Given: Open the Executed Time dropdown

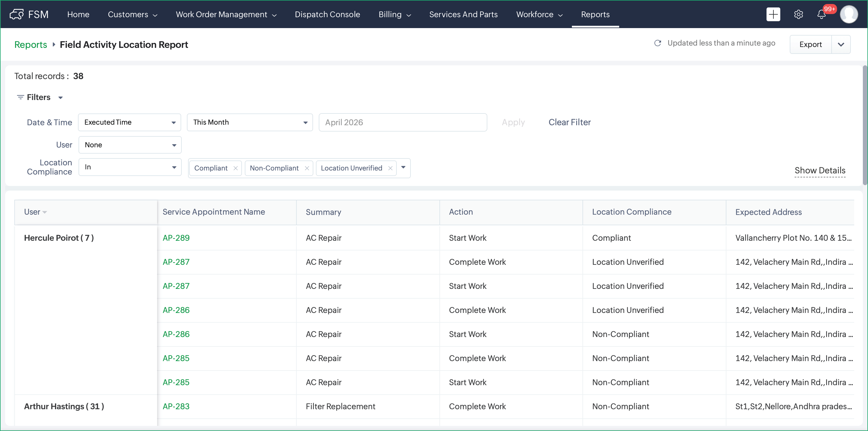Looking at the screenshot, I should tap(129, 122).
